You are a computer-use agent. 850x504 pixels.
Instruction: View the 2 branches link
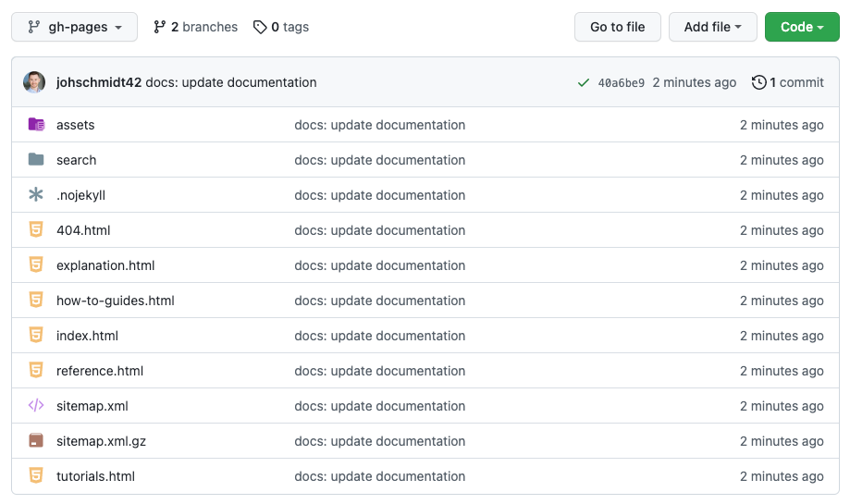[x=195, y=27]
